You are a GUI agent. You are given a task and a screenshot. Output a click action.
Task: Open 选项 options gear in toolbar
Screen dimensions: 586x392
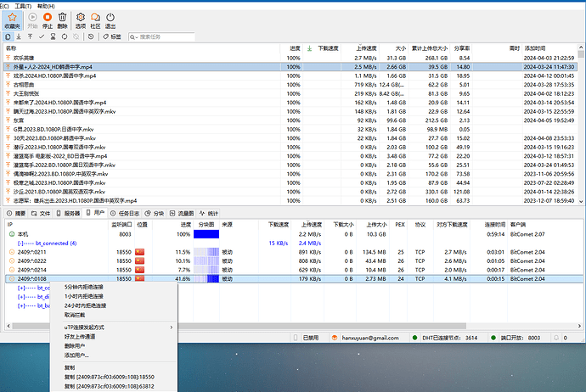pyautogui.click(x=81, y=20)
